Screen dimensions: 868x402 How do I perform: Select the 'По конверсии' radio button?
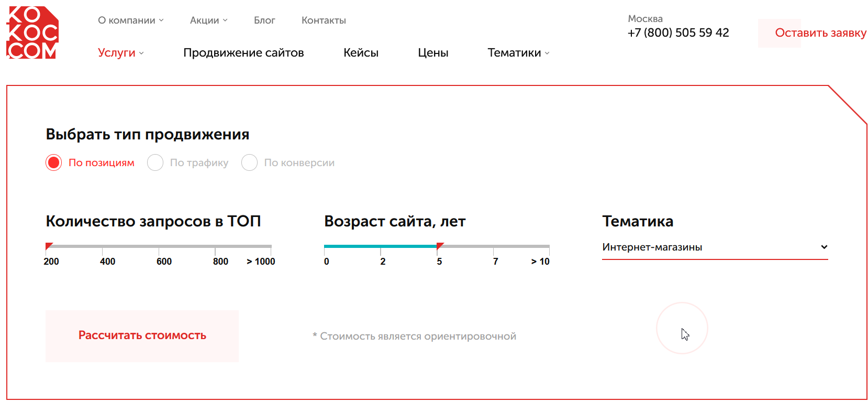click(249, 162)
